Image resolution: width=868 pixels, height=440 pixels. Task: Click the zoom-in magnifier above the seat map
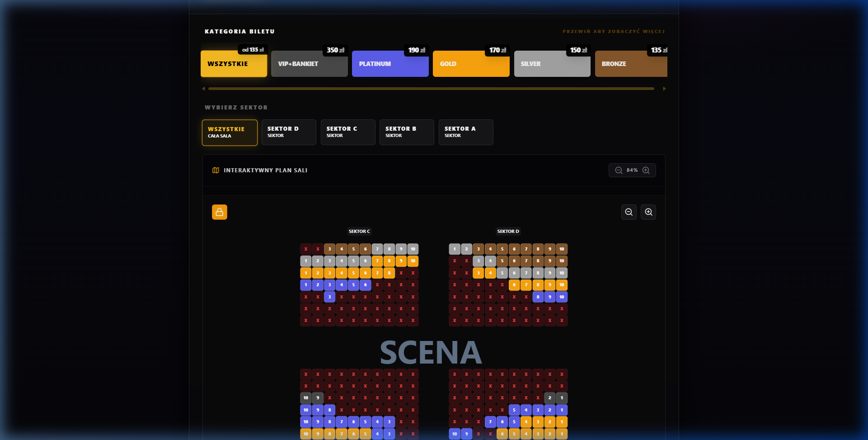point(648,212)
